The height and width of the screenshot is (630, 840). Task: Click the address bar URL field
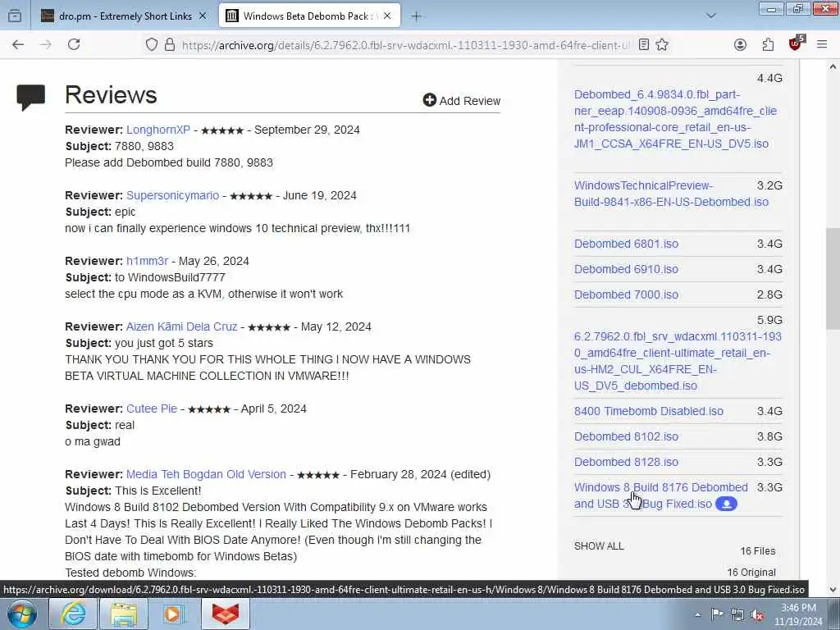(405, 46)
